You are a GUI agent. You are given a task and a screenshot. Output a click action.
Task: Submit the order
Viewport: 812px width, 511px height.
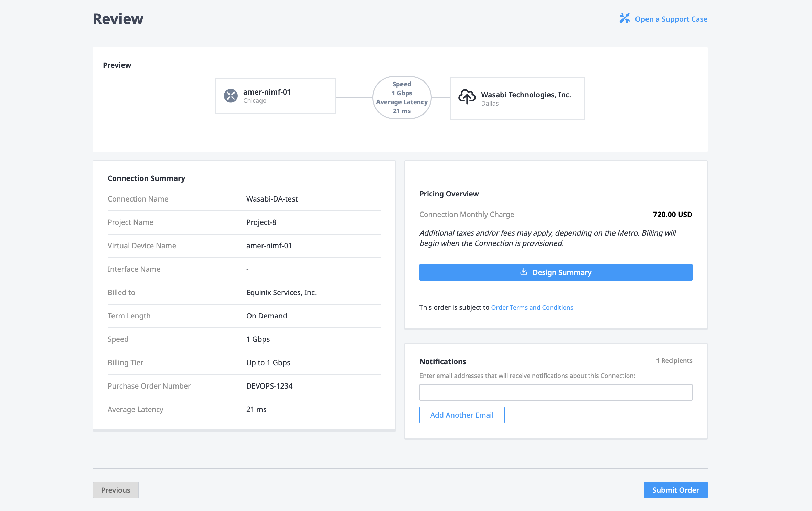coord(675,490)
